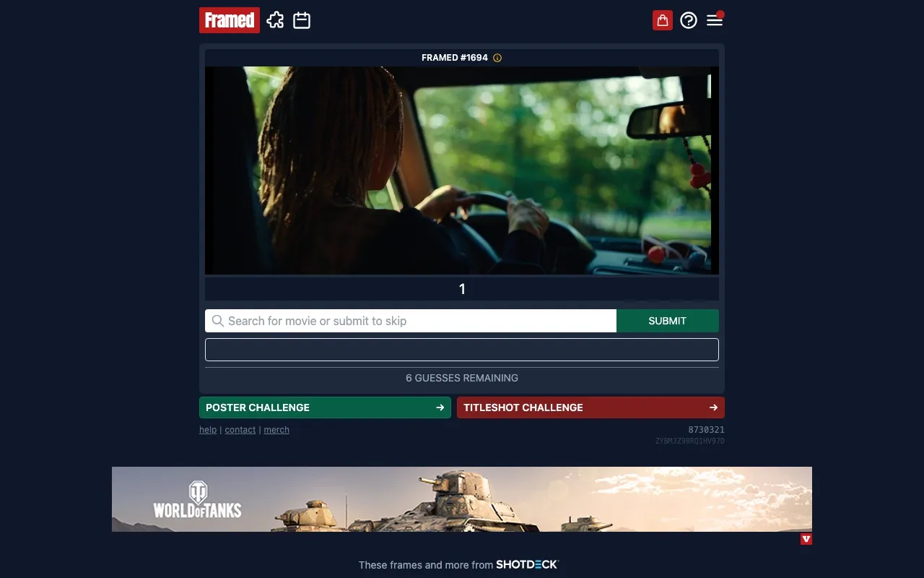Click the '6 GUESSES REMAINING' text
924x578 pixels.
coord(462,378)
